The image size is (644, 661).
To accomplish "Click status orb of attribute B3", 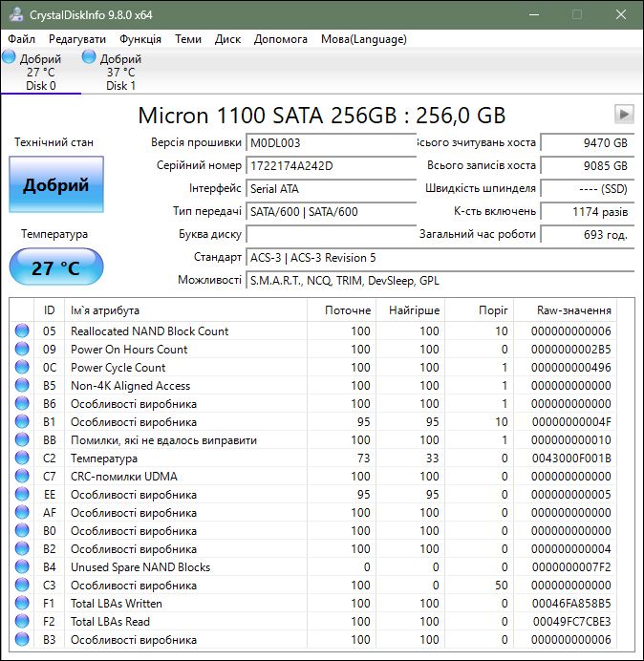I will pos(22,639).
